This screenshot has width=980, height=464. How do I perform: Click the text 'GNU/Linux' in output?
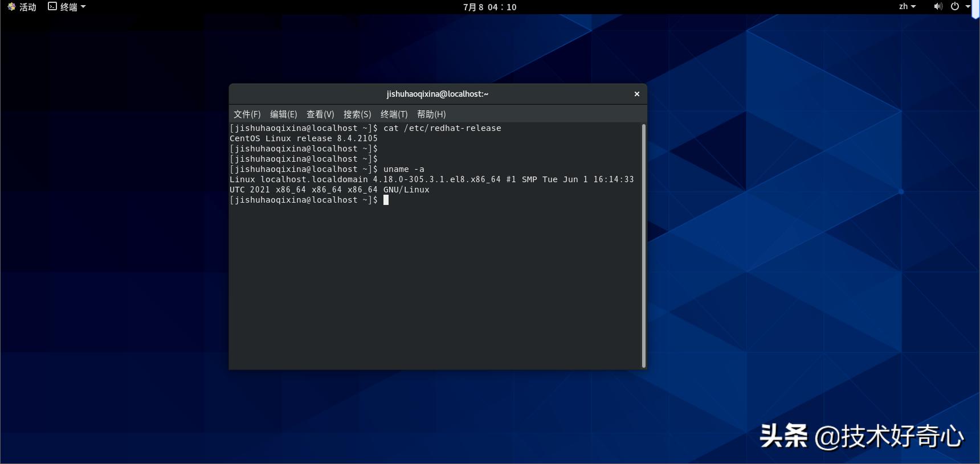coord(406,190)
